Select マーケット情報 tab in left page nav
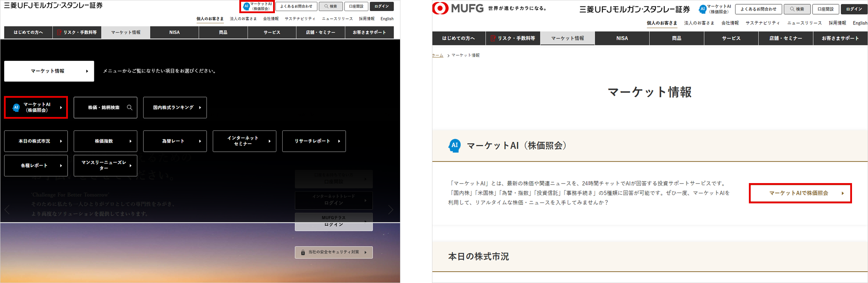 tap(126, 32)
